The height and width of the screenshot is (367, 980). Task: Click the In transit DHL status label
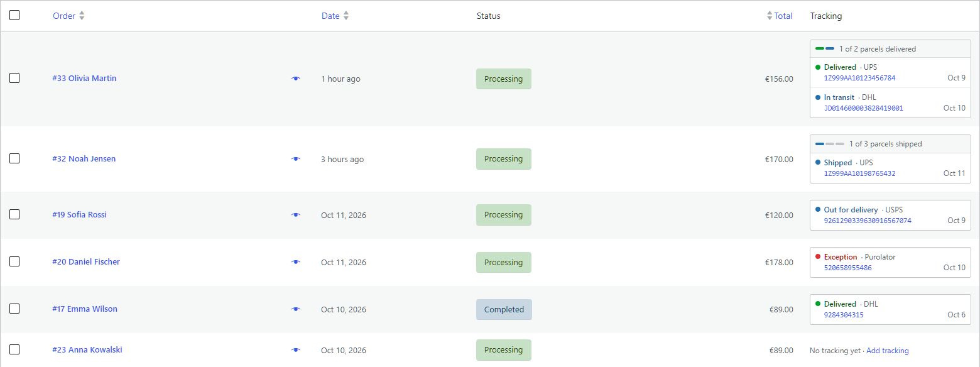839,97
